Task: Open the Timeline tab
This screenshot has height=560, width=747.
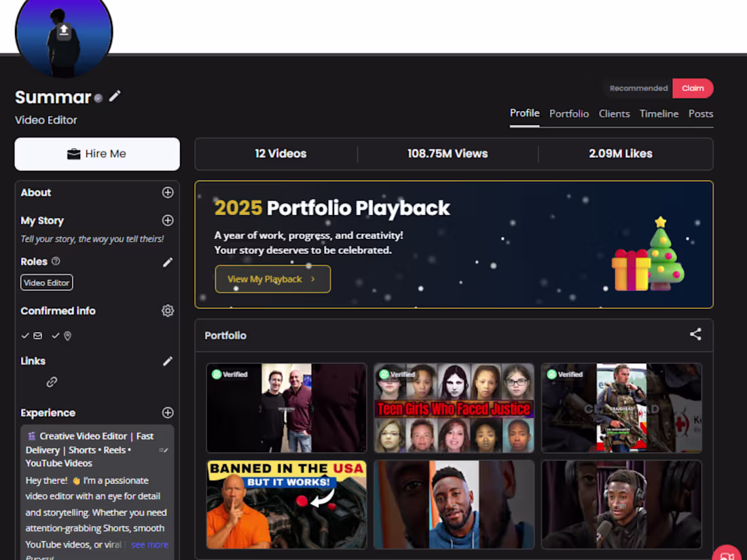Action: [x=659, y=113]
